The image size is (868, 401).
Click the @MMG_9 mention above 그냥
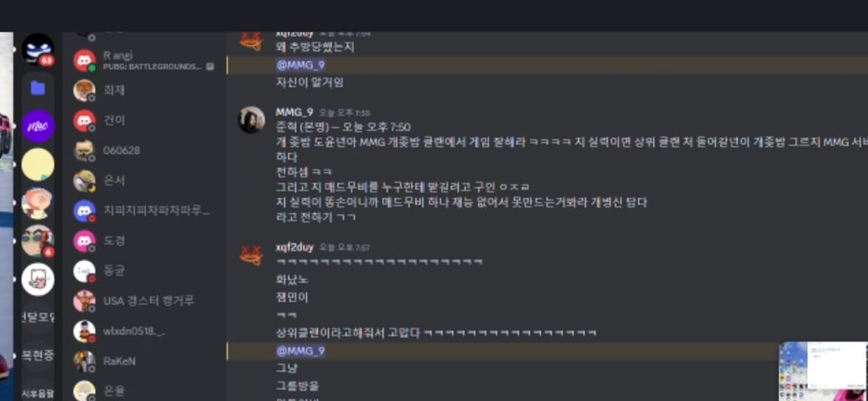pyautogui.click(x=300, y=351)
